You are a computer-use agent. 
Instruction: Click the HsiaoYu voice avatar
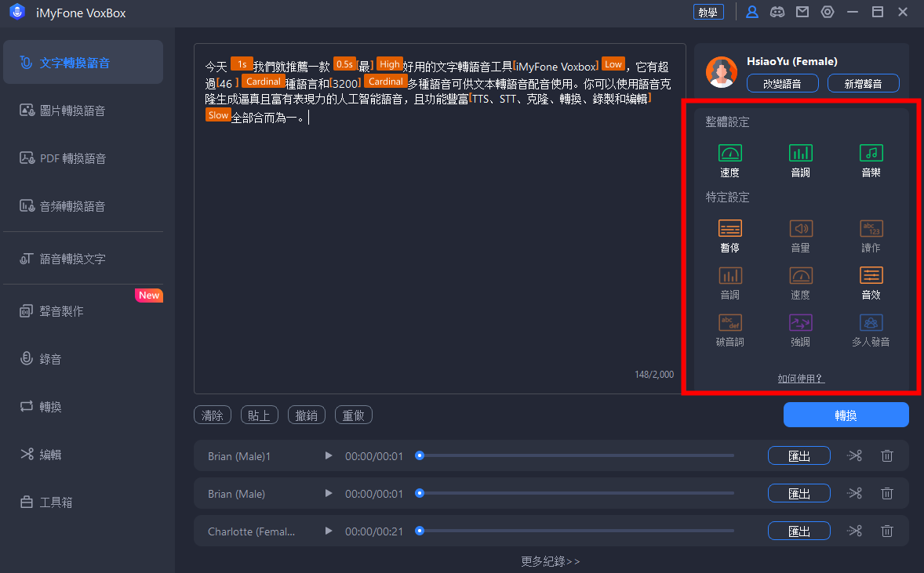point(722,72)
